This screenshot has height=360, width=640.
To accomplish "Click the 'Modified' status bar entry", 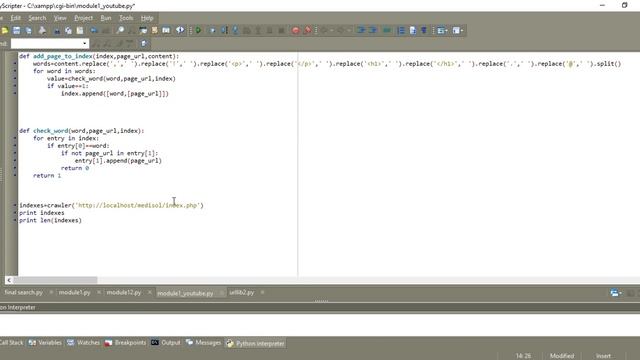I will (562, 356).
